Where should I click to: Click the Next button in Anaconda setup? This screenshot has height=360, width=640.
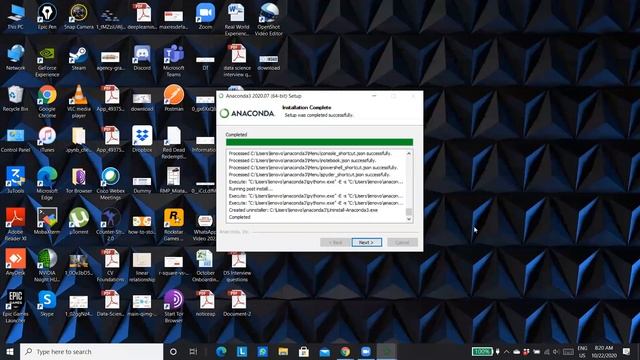point(367,242)
